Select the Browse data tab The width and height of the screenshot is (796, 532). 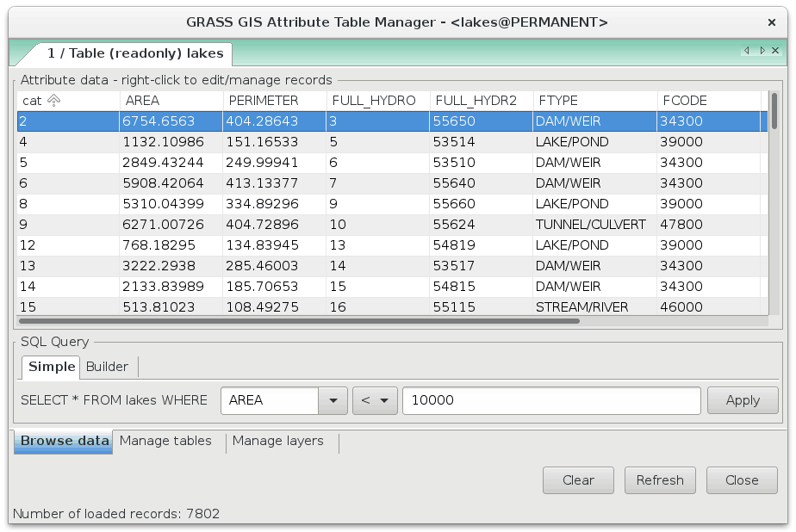click(x=63, y=441)
